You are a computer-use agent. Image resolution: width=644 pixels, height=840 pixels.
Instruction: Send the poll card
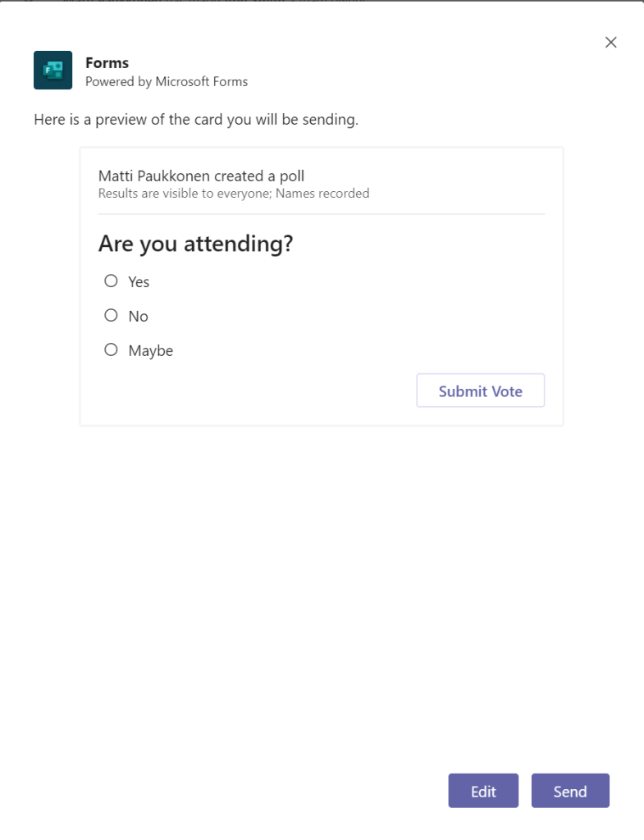(x=570, y=791)
